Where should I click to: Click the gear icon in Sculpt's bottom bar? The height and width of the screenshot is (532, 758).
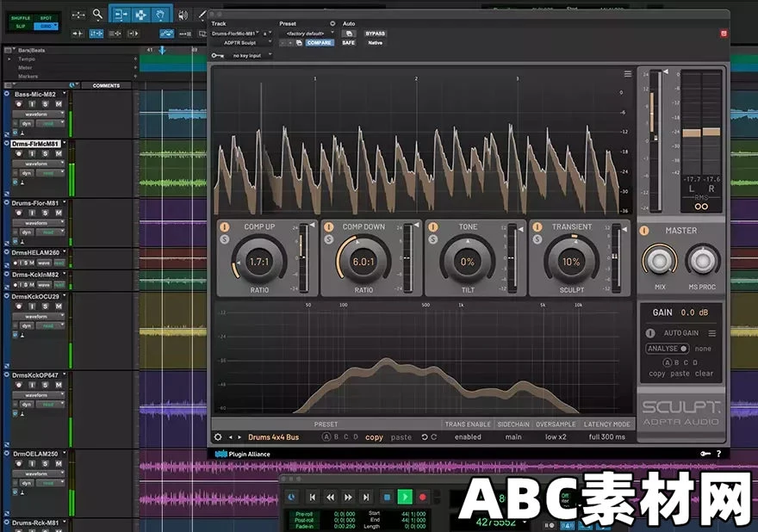[x=218, y=436]
